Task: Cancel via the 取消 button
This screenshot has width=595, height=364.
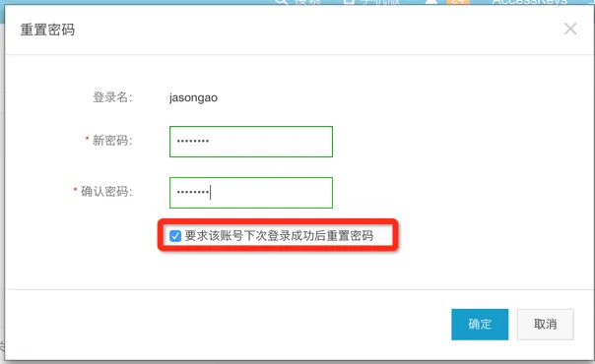Action: pos(546,325)
